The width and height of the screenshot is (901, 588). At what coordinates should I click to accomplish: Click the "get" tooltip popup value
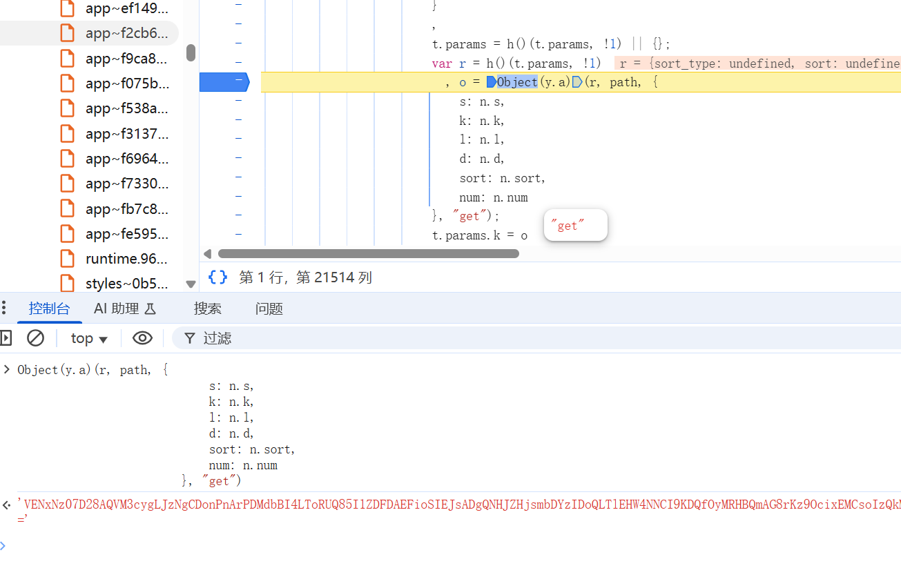[575, 226]
